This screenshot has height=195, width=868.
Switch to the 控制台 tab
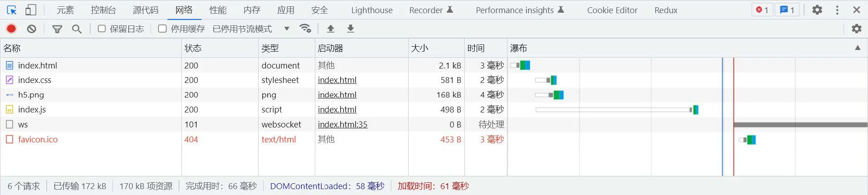103,10
